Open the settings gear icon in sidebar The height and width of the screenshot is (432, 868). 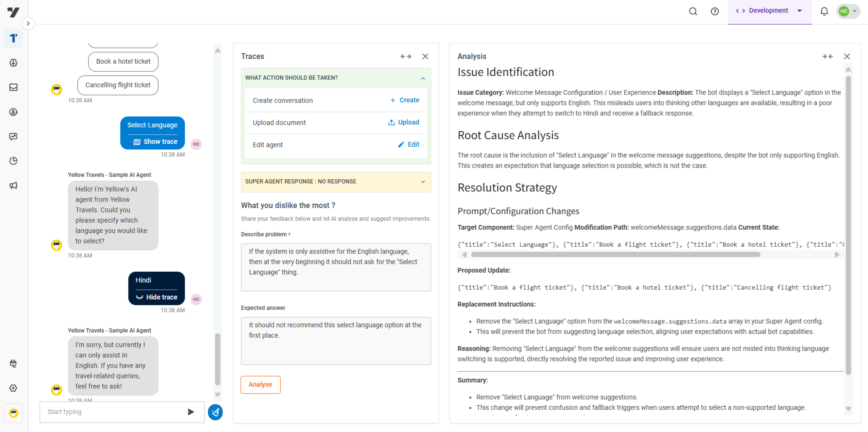(13, 388)
